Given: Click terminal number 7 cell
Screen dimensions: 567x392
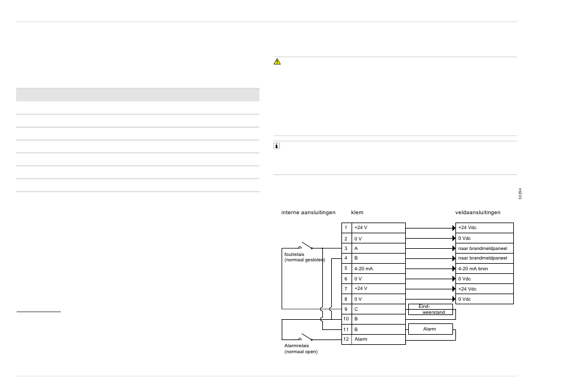Looking at the screenshot, I should 346,289.
